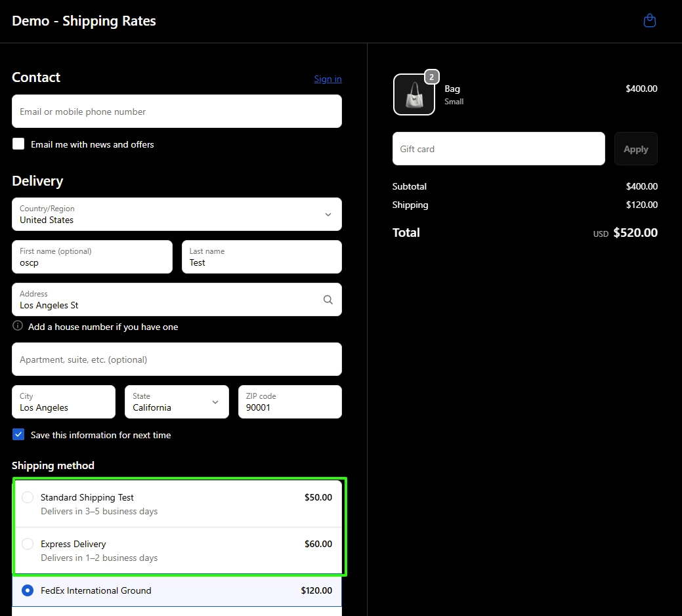Click the info icon beside house number hint
This screenshot has width=682, height=616.
tap(18, 327)
